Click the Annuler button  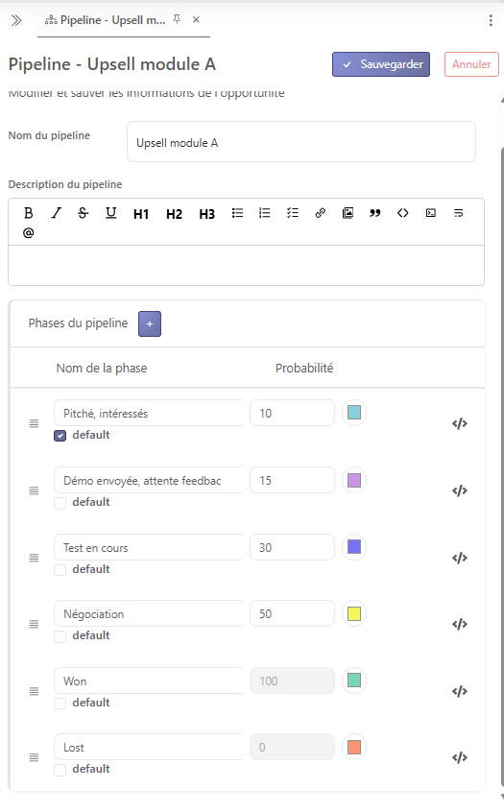click(471, 64)
